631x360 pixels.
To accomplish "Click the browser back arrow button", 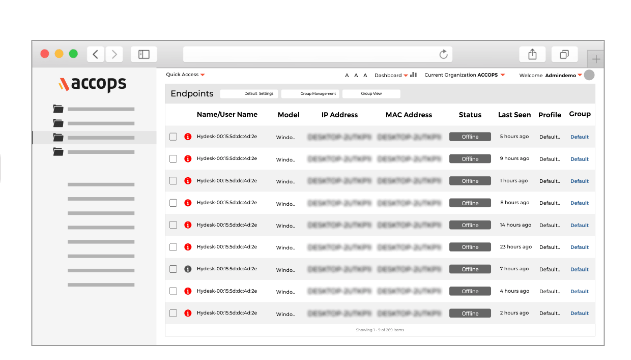I will coord(95,54).
